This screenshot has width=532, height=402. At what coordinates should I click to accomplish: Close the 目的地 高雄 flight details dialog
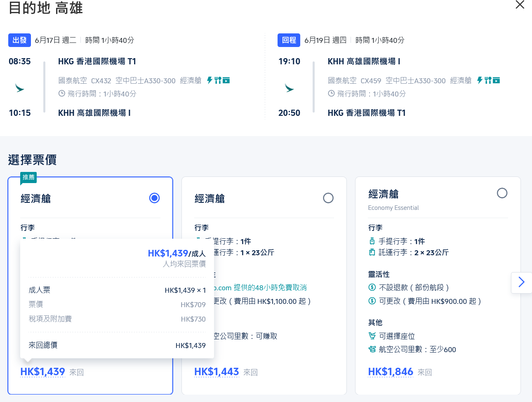click(520, 5)
